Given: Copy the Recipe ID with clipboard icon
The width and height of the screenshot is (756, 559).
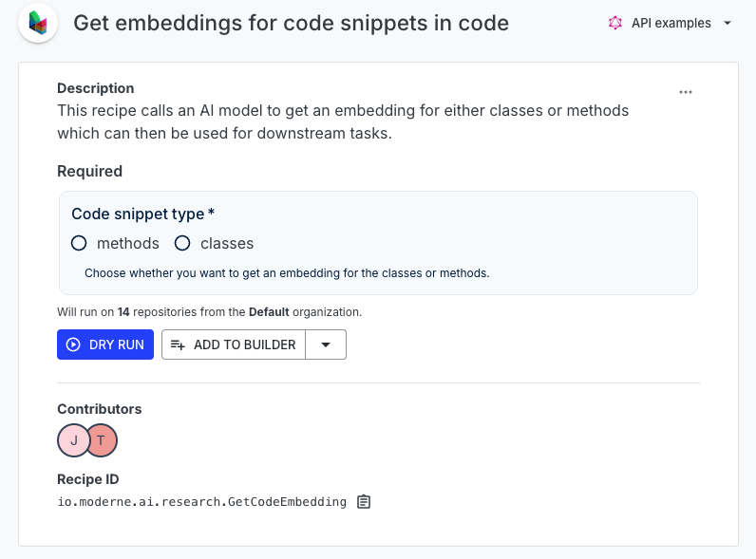Looking at the screenshot, I should tap(364, 502).
